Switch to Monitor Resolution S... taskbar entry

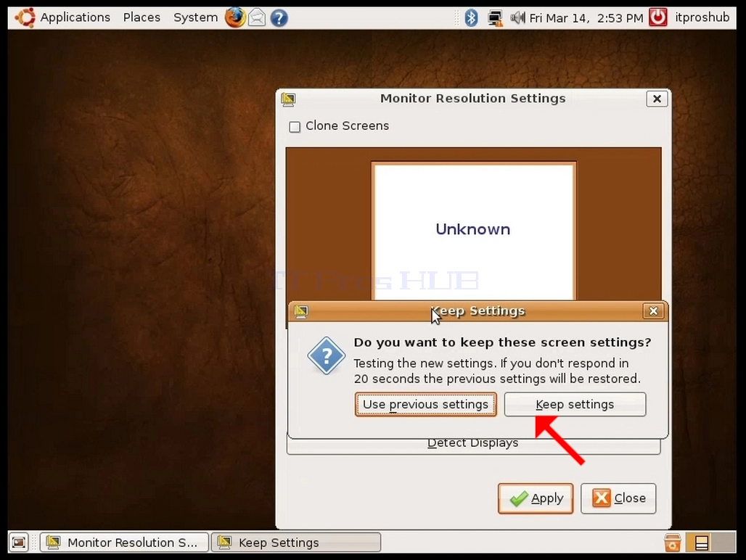[x=124, y=543]
